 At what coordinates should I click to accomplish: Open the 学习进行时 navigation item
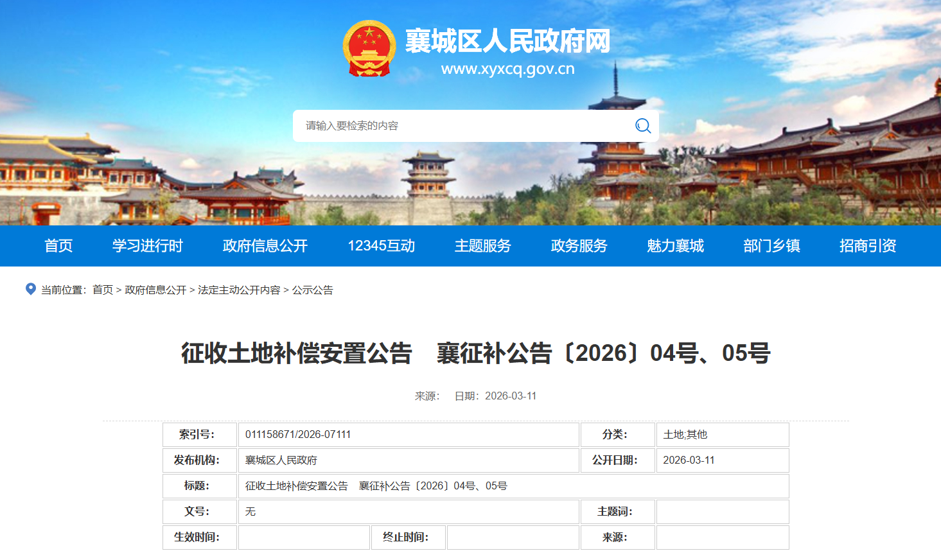point(148,246)
